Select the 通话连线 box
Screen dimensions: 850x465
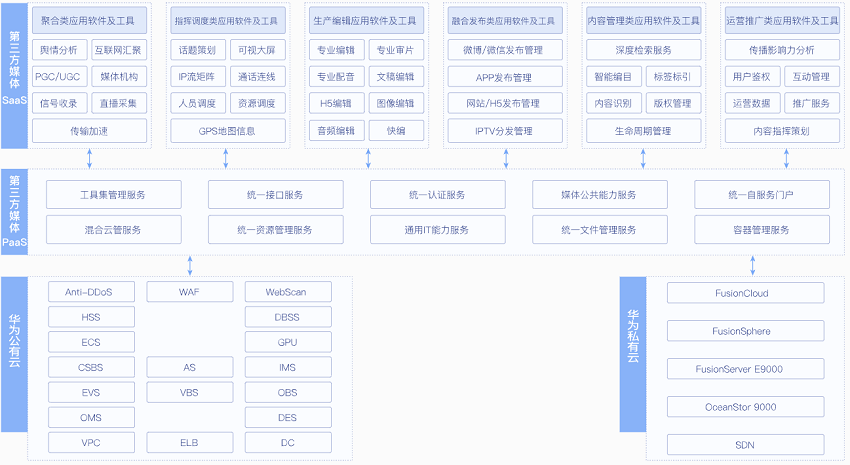click(x=257, y=76)
